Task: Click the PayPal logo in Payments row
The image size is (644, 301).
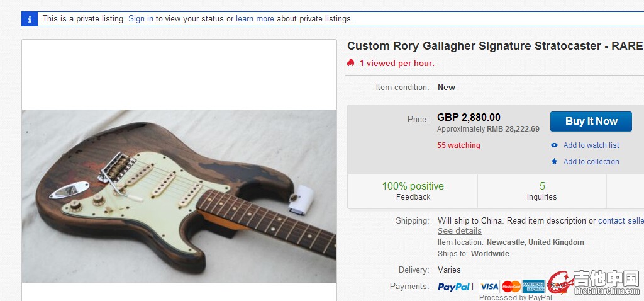Action: [454, 287]
